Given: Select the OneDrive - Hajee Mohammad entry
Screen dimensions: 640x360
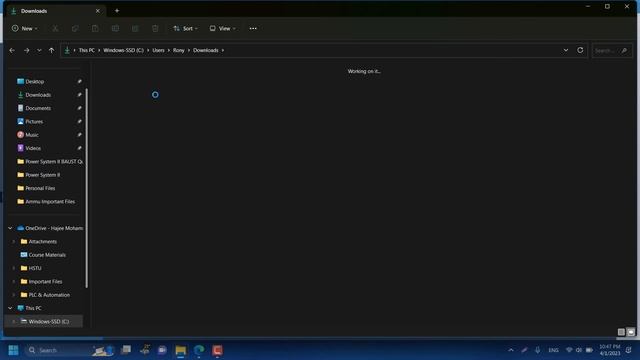Looking at the screenshot, I should [x=50, y=228].
